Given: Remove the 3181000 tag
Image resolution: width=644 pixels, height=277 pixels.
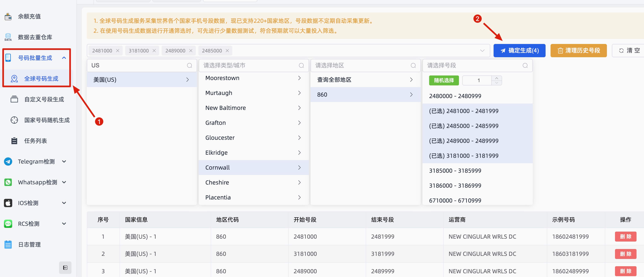Looking at the screenshot, I should coord(154,51).
